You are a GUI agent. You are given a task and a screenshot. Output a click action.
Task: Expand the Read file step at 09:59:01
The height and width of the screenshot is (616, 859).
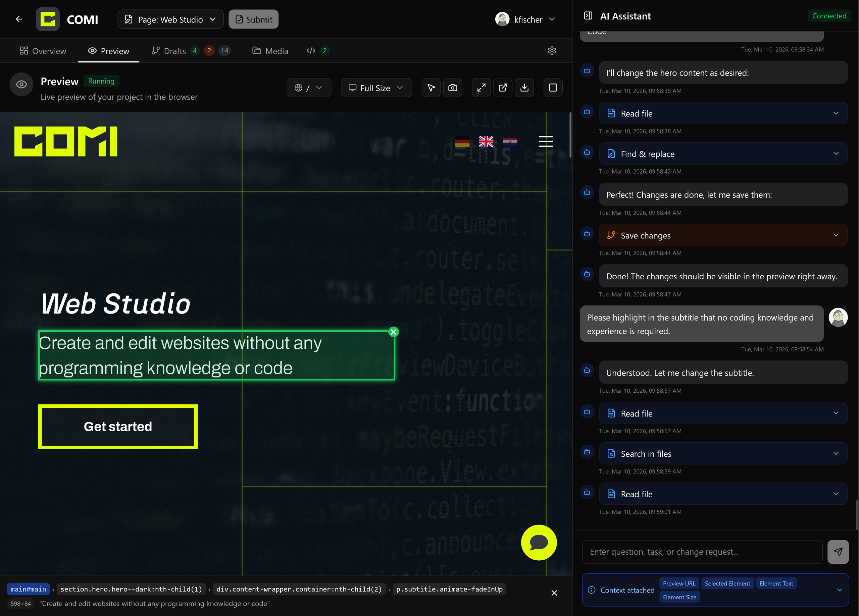[723, 494]
